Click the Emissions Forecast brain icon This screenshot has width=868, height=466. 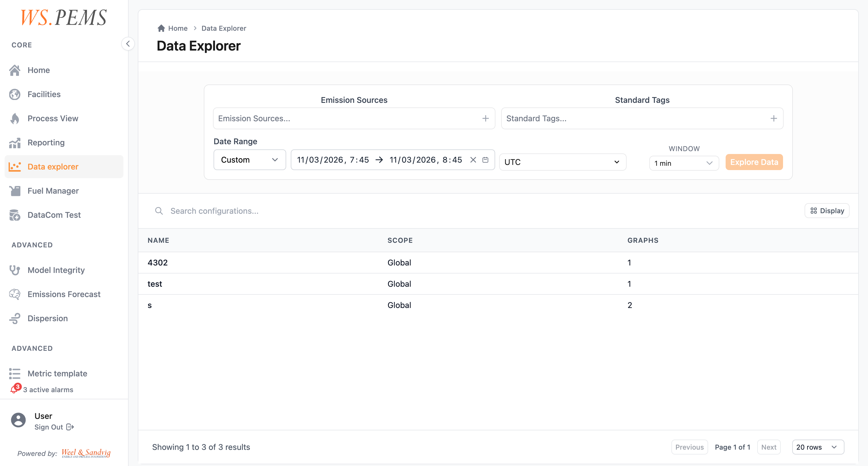(x=15, y=294)
